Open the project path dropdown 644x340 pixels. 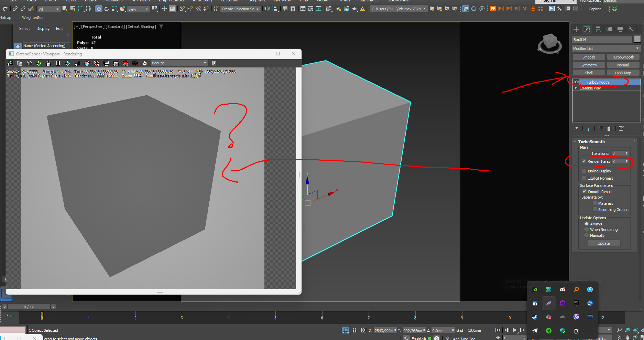(x=399, y=9)
